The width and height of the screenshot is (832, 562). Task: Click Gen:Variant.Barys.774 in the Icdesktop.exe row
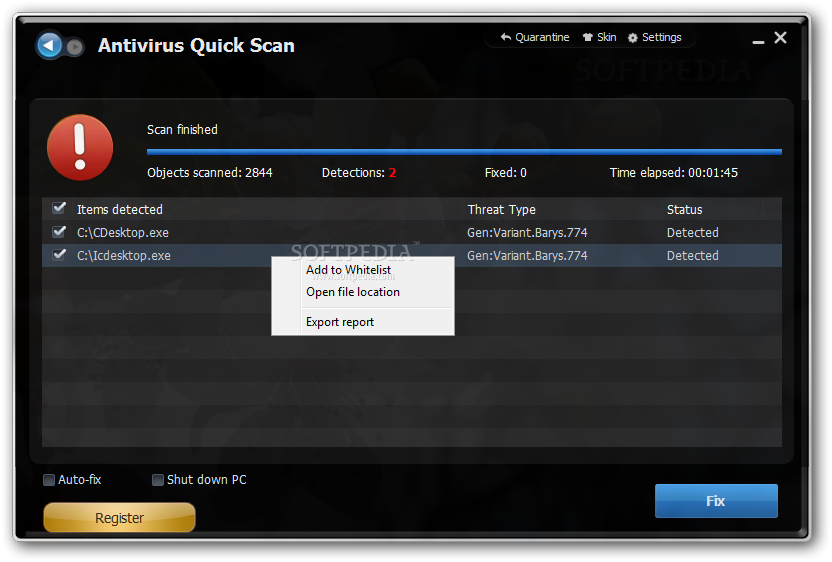tap(527, 255)
